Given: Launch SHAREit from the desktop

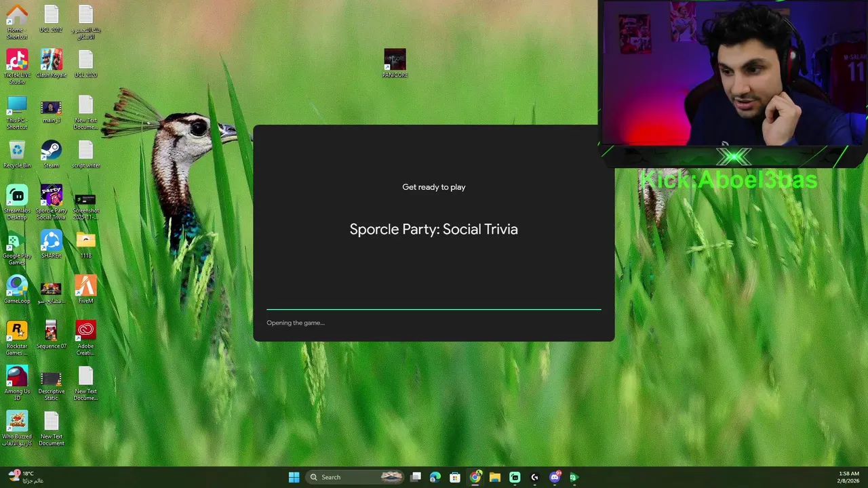Looking at the screenshot, I should (x=51, y=244).
